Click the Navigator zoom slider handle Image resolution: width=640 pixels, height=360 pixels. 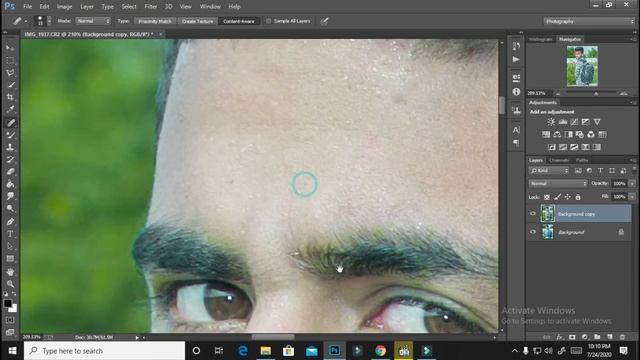tap(596, 93)
